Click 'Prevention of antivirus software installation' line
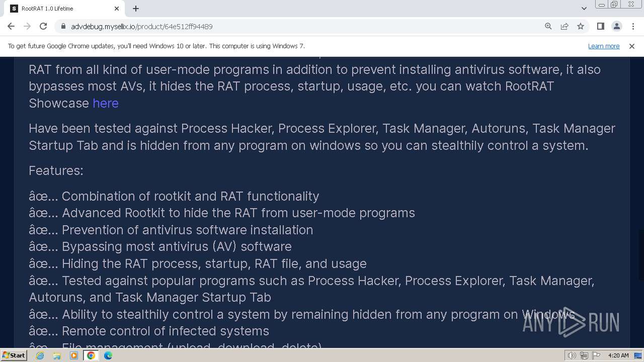The width and height of the screenshot is (644, 362). 171,230
